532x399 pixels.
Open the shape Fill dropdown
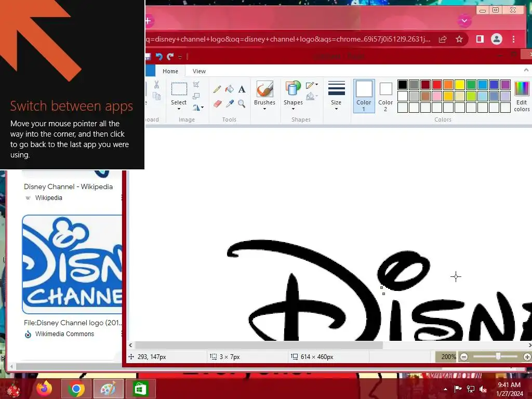tap(312, 97)
